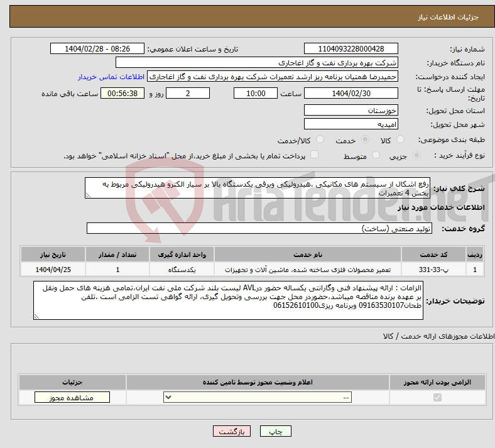The height and width of the screenshot is (448, 495).
Task: Click the شرح کلی نیاز description textarea
Action: click(258, 188)
